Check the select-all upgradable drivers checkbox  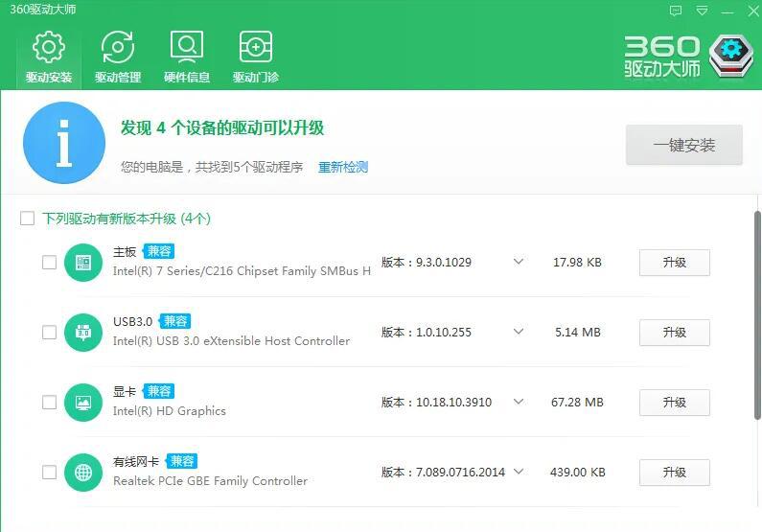click(28, 219)
